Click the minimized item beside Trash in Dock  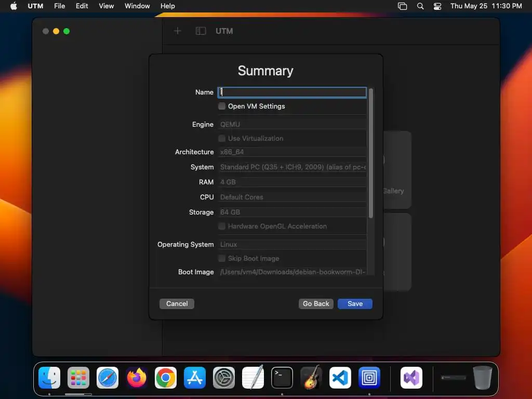pos(453,378)
